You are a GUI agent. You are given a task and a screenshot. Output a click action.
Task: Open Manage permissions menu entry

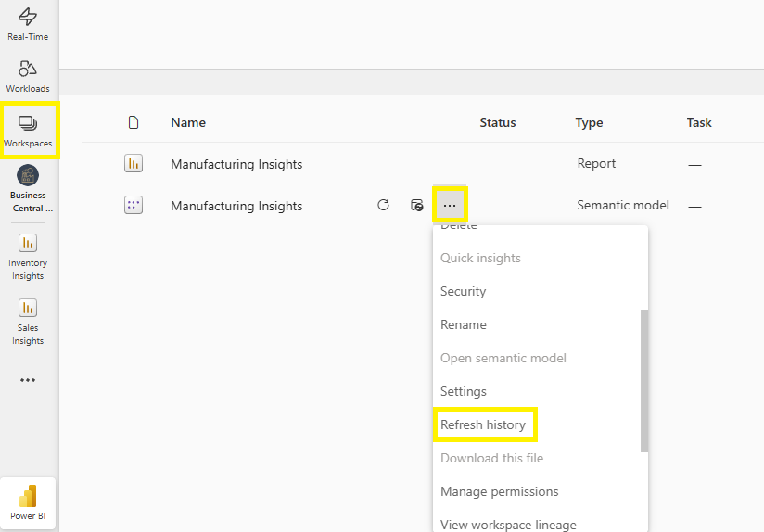499,491
